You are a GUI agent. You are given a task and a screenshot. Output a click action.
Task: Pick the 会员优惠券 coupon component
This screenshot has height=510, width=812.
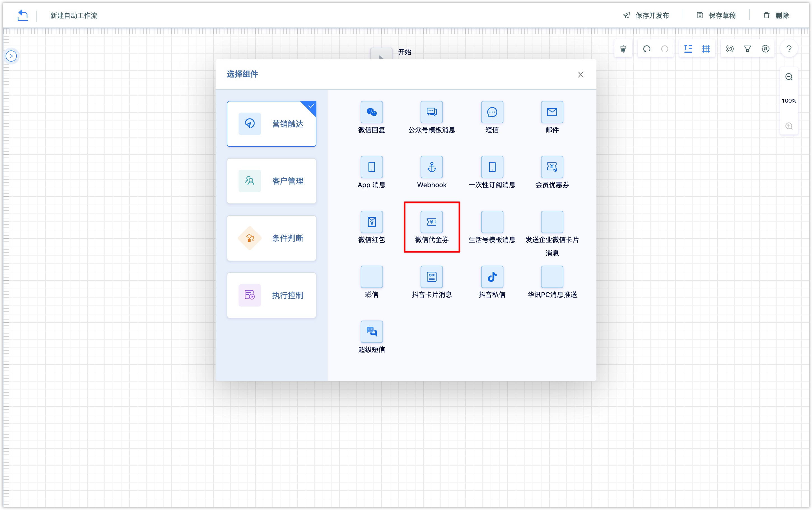pyautogui.click(x=552, y=172)
